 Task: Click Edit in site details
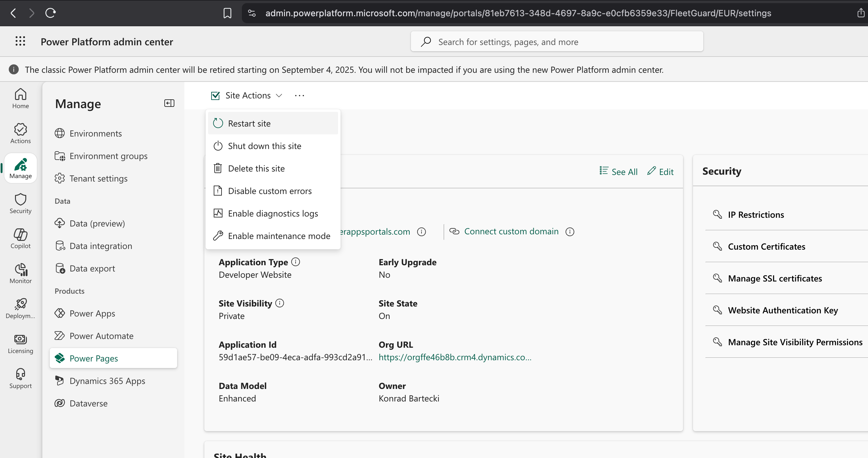tap(661, 172)
